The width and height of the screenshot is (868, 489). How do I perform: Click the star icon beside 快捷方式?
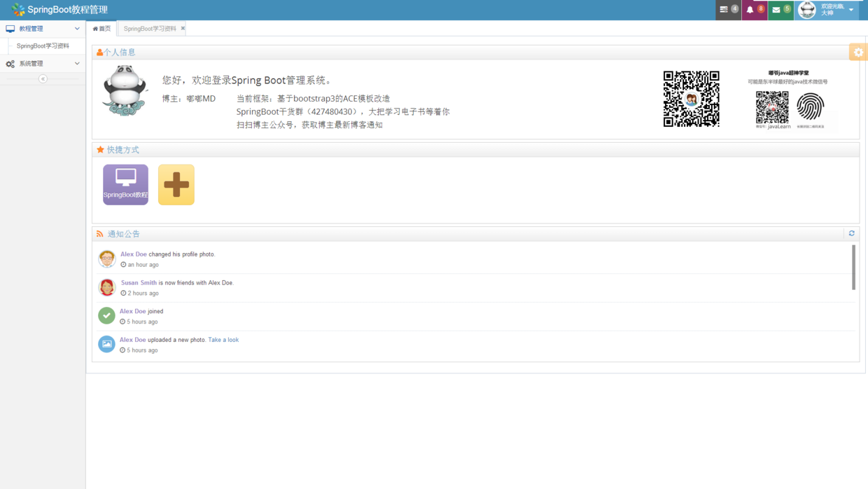pos(100,150)
